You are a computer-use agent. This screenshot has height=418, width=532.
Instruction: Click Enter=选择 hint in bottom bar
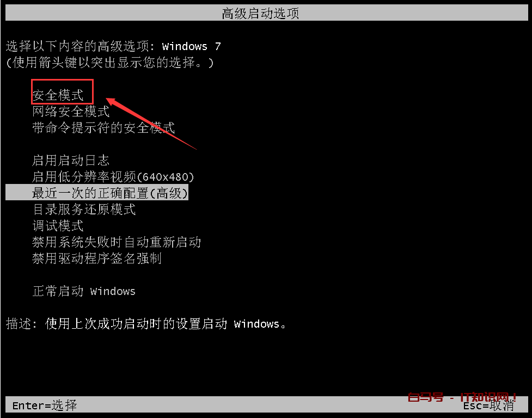click(x=45, y=405)
